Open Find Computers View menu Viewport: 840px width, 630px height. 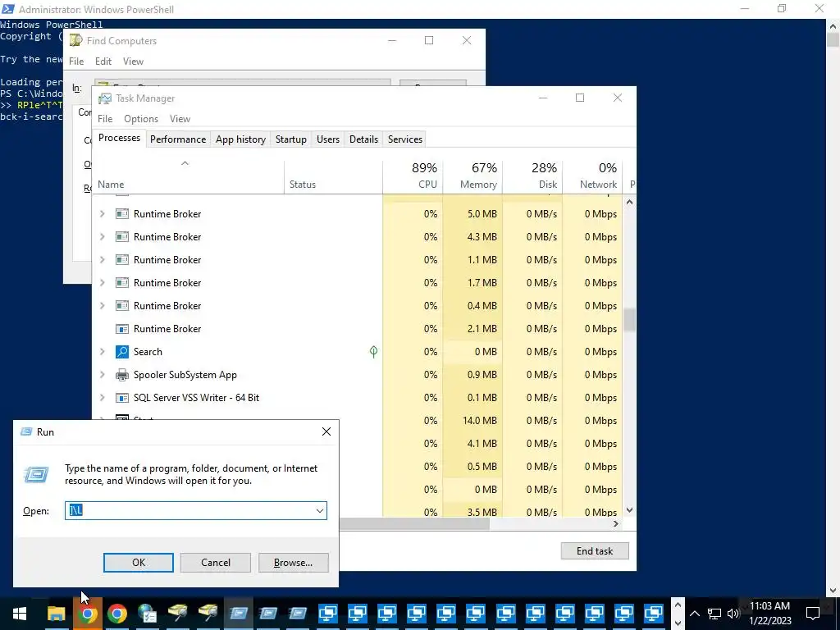coord(134,62)
